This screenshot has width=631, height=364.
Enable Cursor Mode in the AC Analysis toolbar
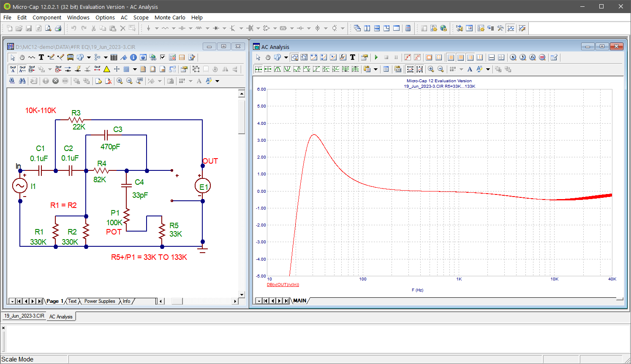[304, 57]
